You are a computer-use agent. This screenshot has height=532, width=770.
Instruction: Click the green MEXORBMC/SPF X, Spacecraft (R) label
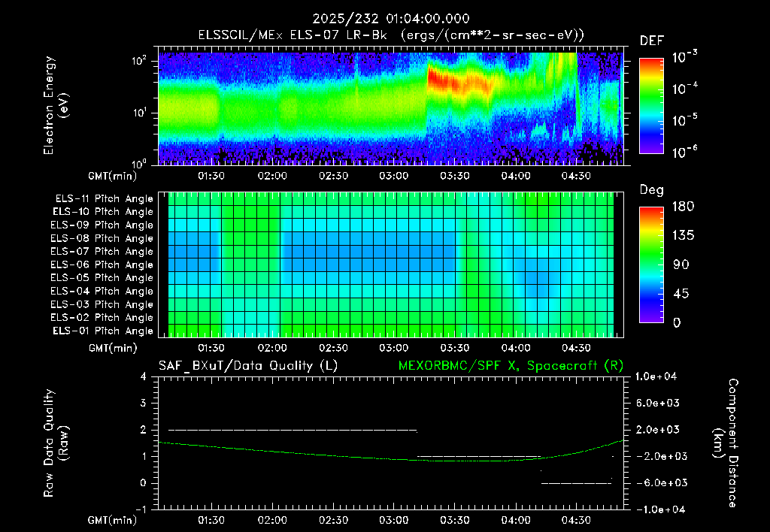click(x=511, y=366)
